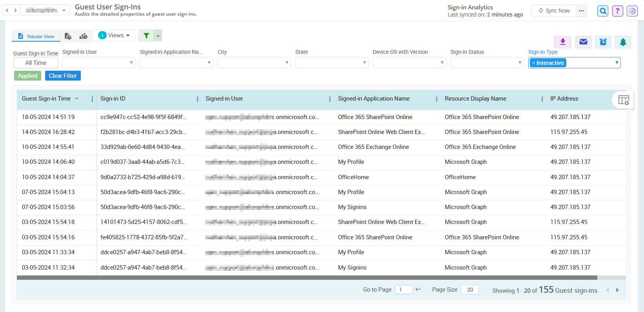Open the Sign-in ID column options menu
Viewport: 644px width, 312px height.
pyautogui.click(x=197, y=99)
